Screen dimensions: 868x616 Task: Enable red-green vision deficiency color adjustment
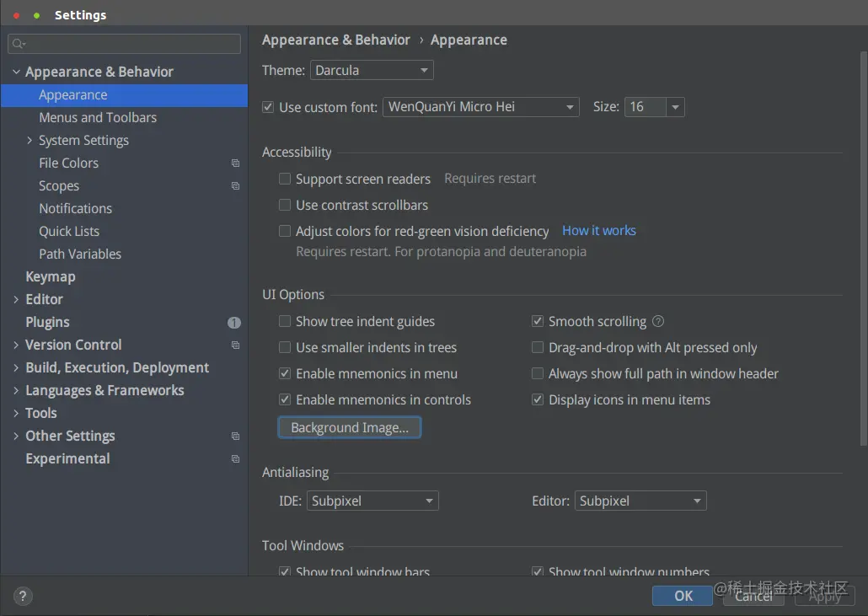click(285, 231)
